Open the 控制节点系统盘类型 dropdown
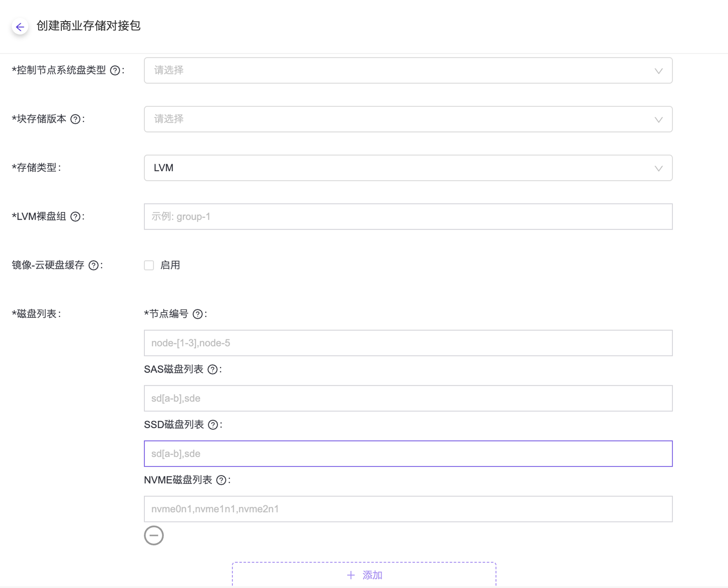This screenshot has width=728, height=588. pos(408,71)
